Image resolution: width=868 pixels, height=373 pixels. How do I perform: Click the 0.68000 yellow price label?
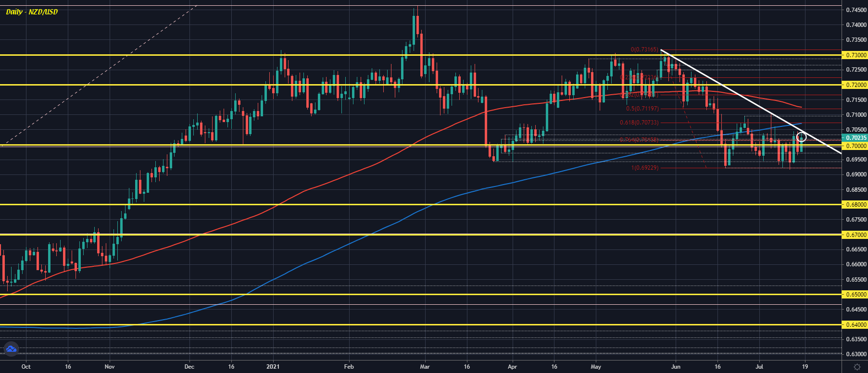[855, 205]
